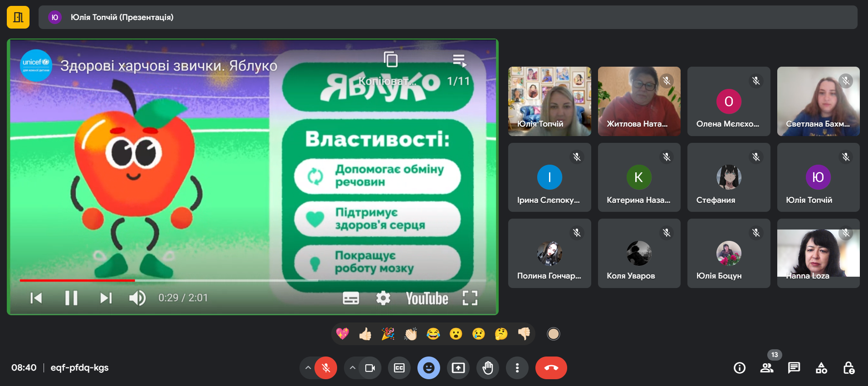
Task: Toggle the camera on
Action: pos(370,368)
